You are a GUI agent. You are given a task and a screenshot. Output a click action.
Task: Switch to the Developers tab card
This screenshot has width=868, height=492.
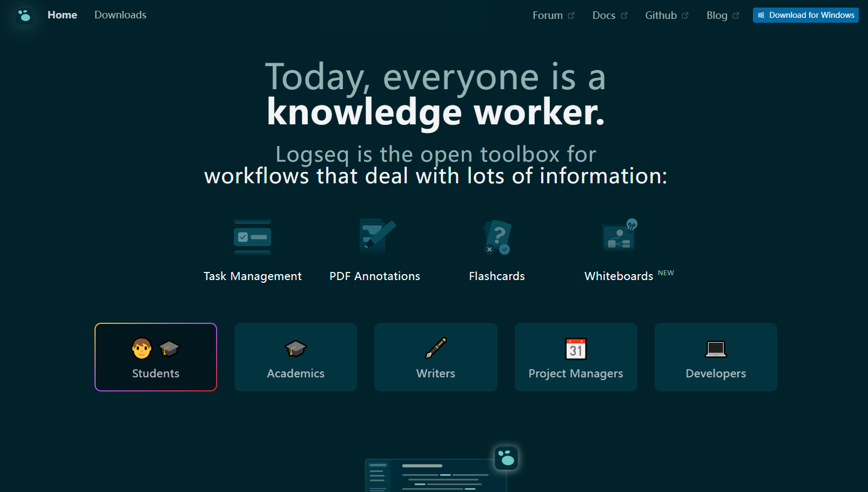click(716, 357)
